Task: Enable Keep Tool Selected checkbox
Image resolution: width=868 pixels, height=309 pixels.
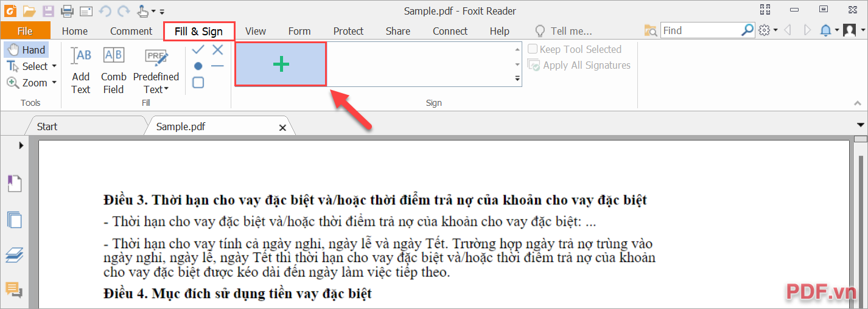Action: point(533,49)
